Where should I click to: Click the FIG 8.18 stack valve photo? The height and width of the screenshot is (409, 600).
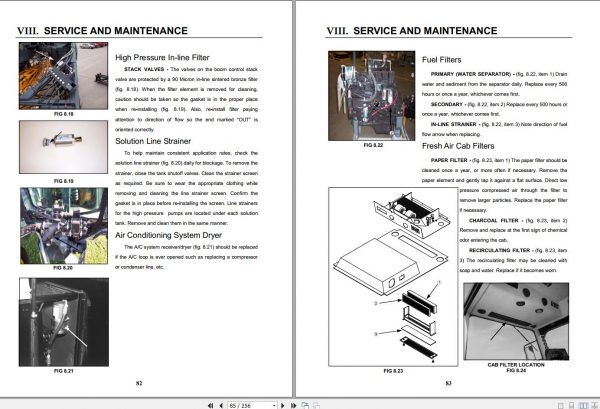[x=64, y=76]
